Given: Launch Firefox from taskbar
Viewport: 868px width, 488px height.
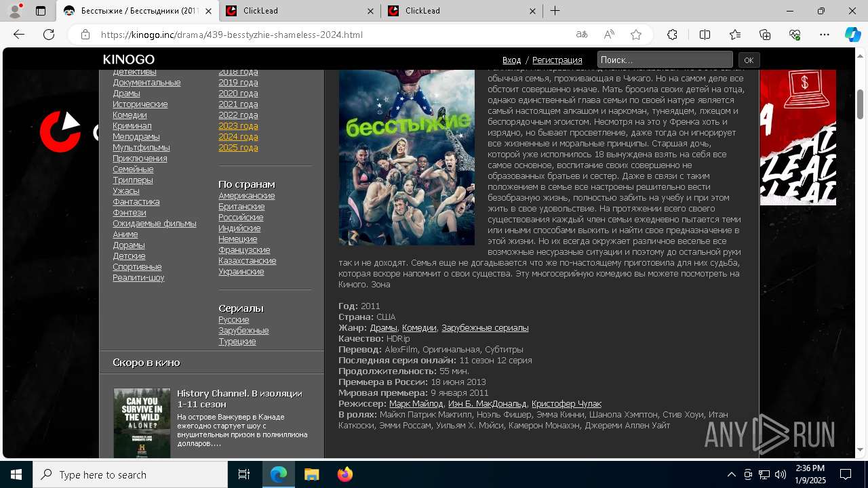Looking at the screenshot, I should click(x=345, y=474).
